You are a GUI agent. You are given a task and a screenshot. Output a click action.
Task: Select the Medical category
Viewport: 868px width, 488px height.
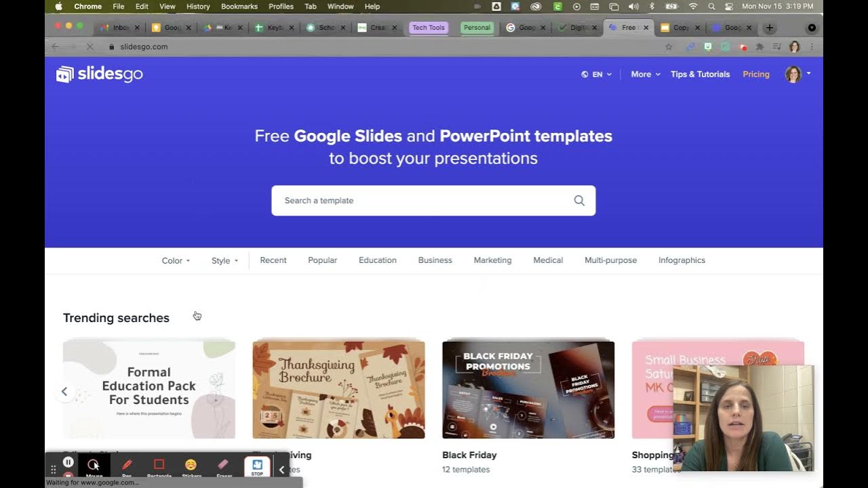[x=548, y=260]
